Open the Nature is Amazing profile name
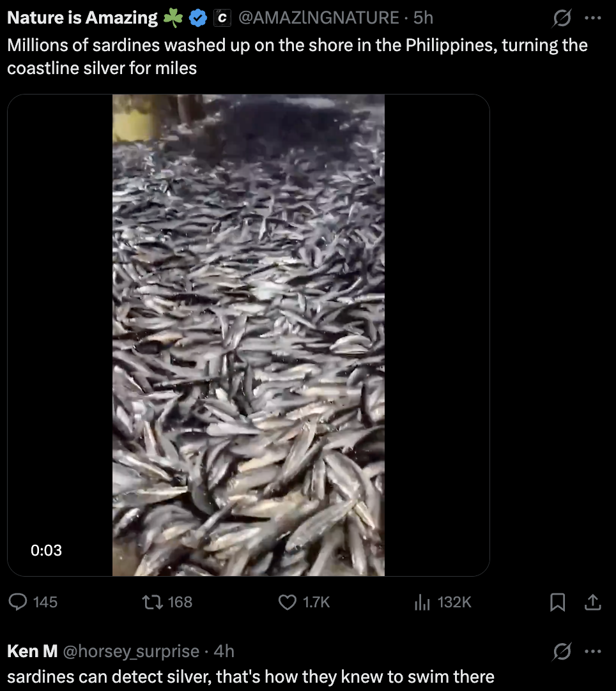The image size is (616, 691). coord(82,19)
